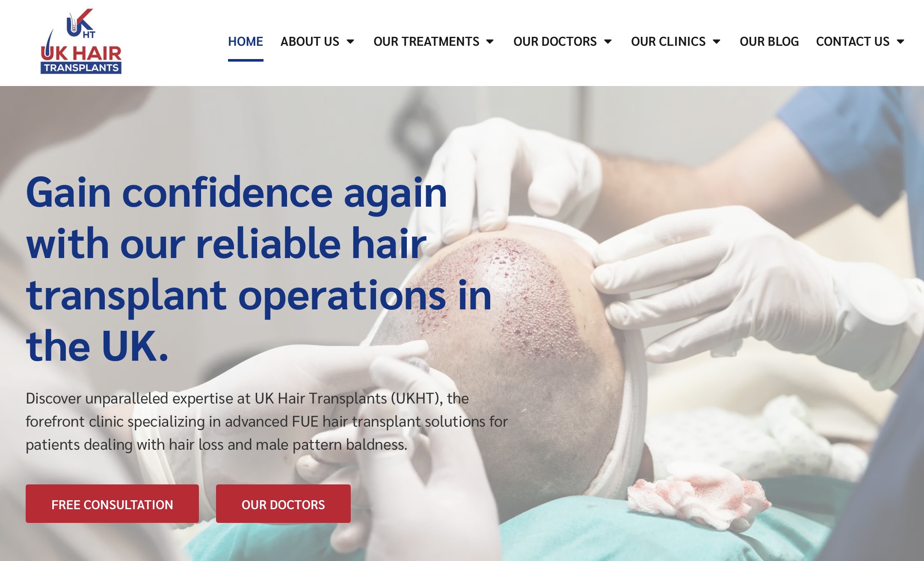Screen dimensions: 924x561
Task: Open the ABOUT US menu item
Action: click(x=310, y=42)
